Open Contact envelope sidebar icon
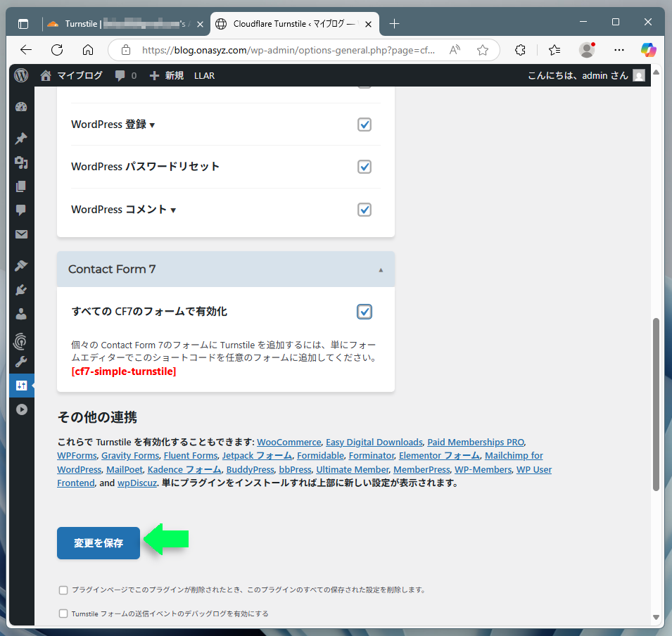The height and width of the screenshot is (636, 672). pyautogui.click(x=21, y=234)
